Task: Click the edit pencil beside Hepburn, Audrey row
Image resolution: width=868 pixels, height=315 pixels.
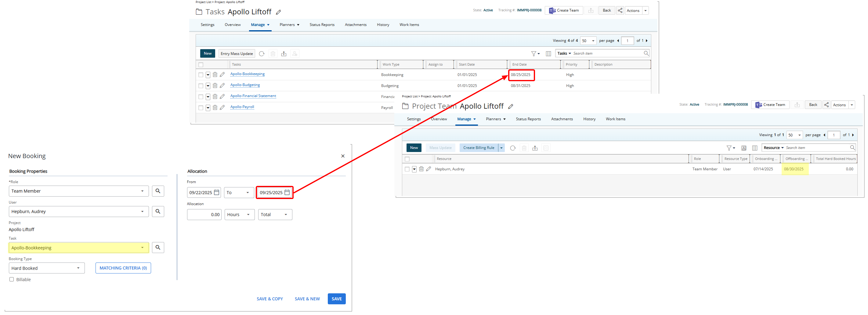Action: [x=429, y=169]
